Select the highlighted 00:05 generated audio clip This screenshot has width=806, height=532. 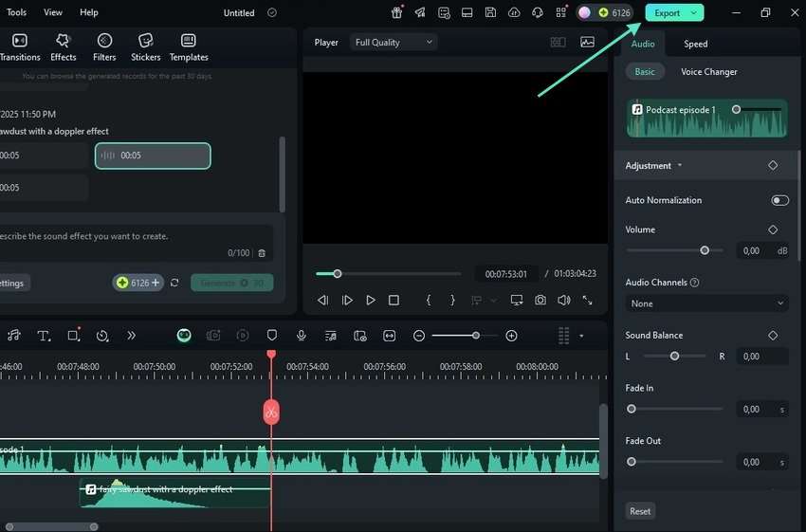coord(153,156)
